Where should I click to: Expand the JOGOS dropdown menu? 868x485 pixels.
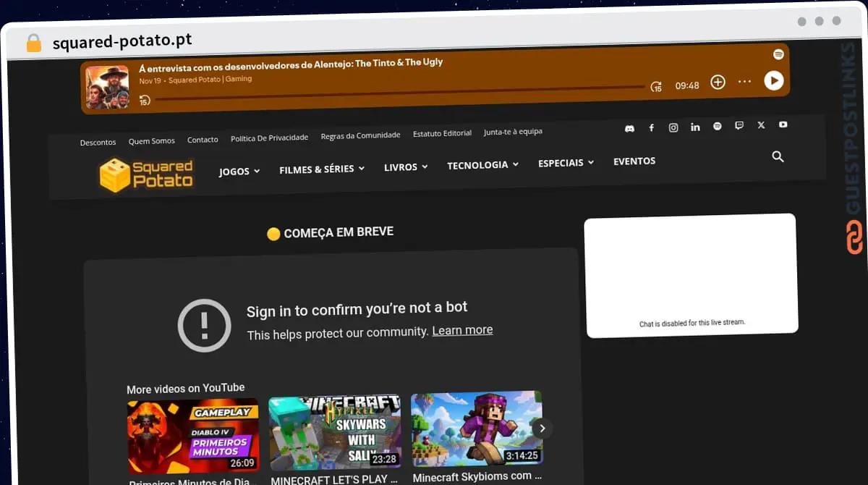point(239,172)
